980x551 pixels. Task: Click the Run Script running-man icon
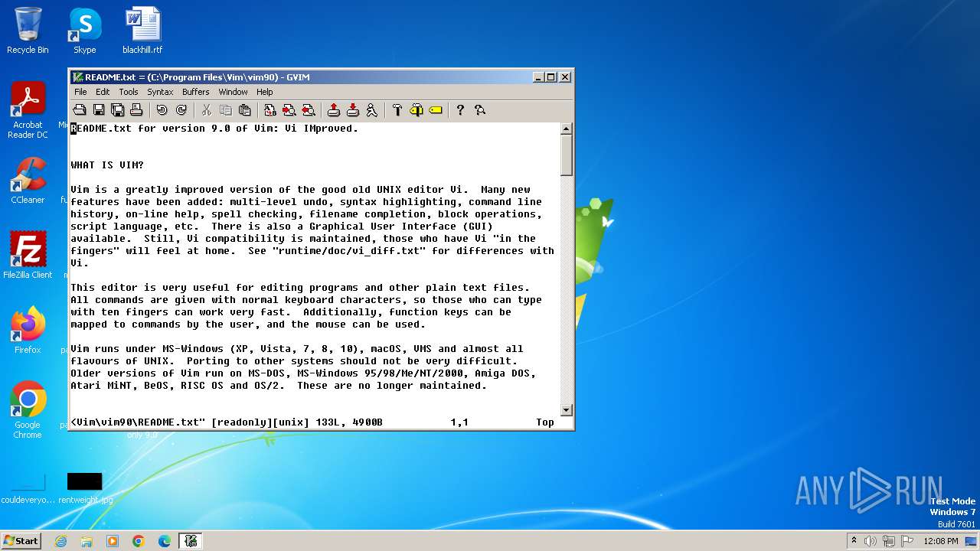[371, 110]
